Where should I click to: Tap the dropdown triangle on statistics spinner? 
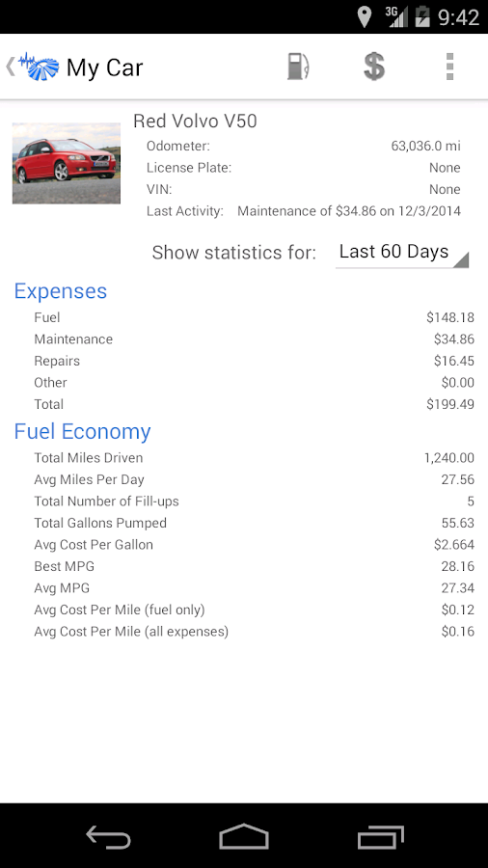coord(461,259)
